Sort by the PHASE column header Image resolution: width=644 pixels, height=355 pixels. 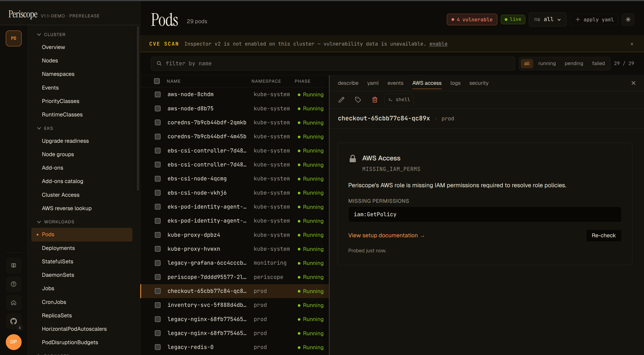point(302,81)
